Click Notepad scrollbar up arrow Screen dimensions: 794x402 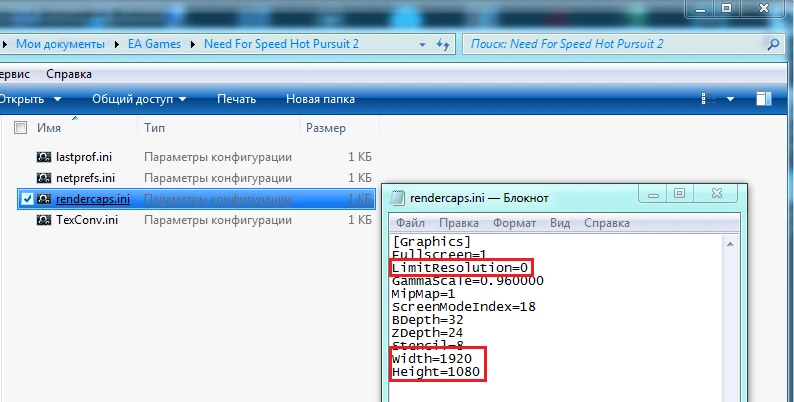point(730,244)
